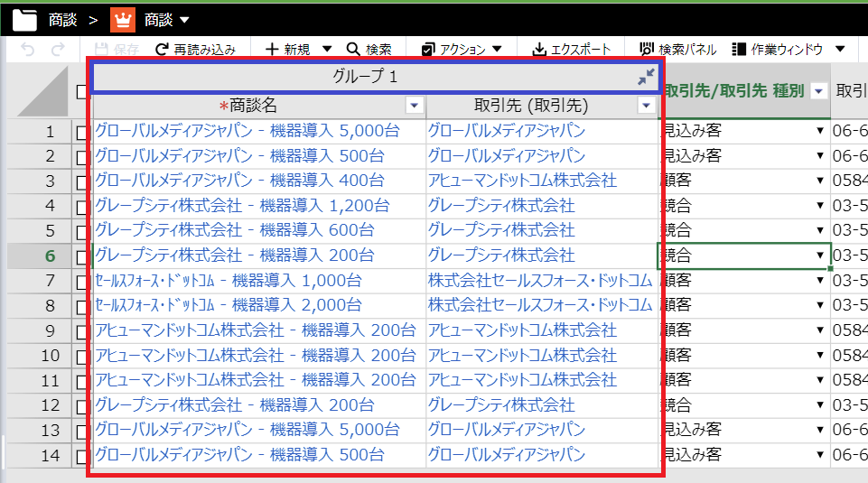The width and height of the screenshot is (868, 483).
Task: Open account グローバルメディアジャパン in row 14
Action: pyautogui.click(x=507, y=455)
